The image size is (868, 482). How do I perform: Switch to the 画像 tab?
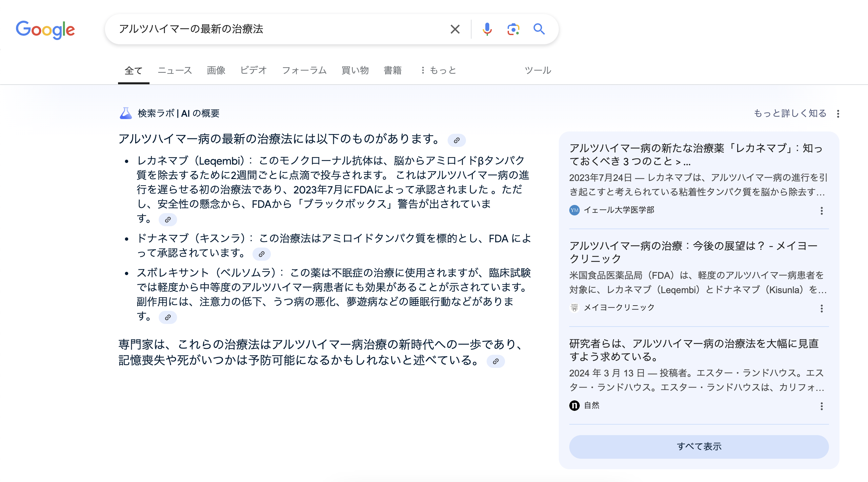(216, 70)
